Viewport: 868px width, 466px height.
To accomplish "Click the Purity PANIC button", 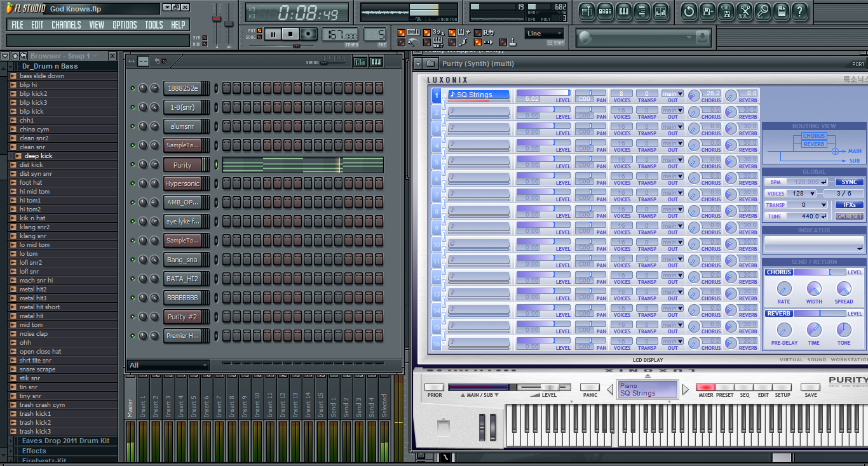I will coord(590,387).
